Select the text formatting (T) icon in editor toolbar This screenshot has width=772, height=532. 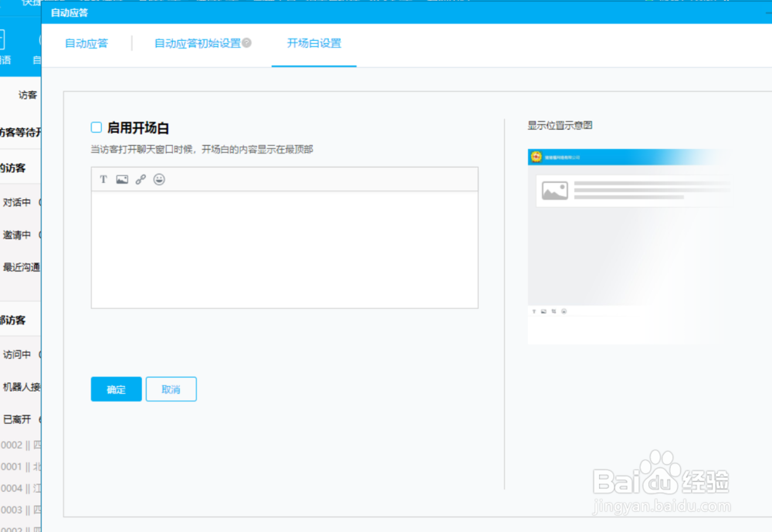point(103,180)
